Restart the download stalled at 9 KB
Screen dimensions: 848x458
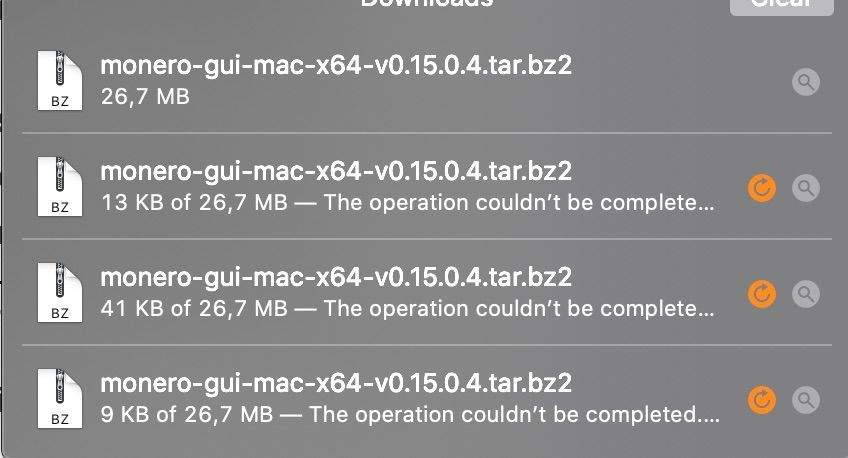(761, 400)
